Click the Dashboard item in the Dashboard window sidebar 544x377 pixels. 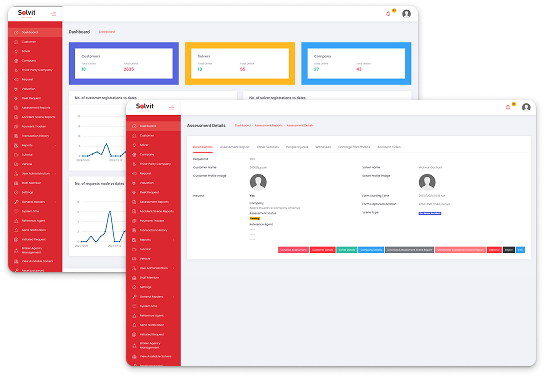tap(35, 32)
